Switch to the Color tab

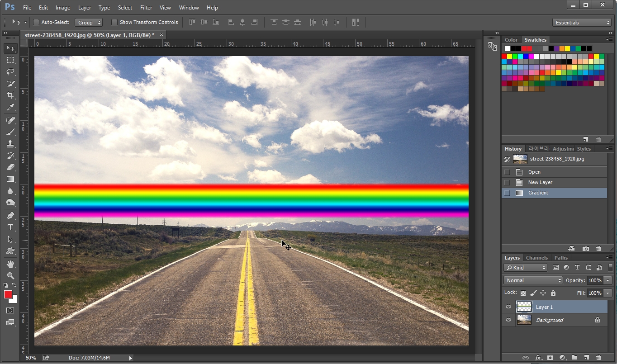(511, 40)
